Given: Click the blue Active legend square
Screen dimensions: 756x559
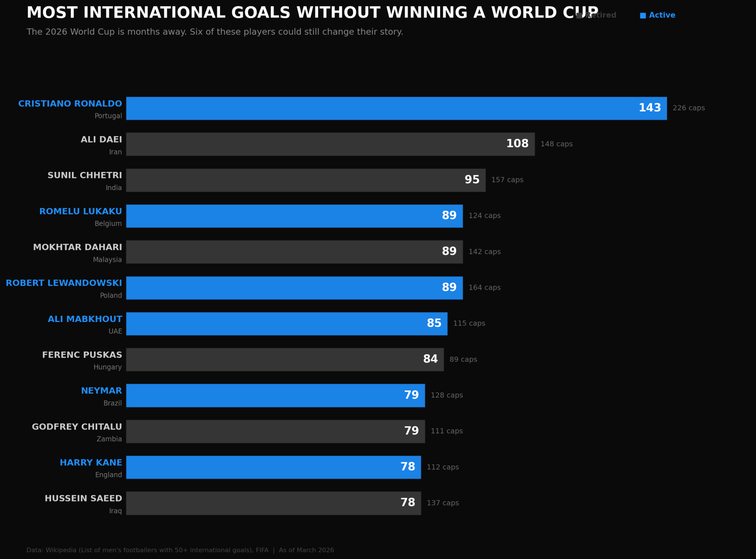Looking at the screenshot, I should [x=643, y=16].
